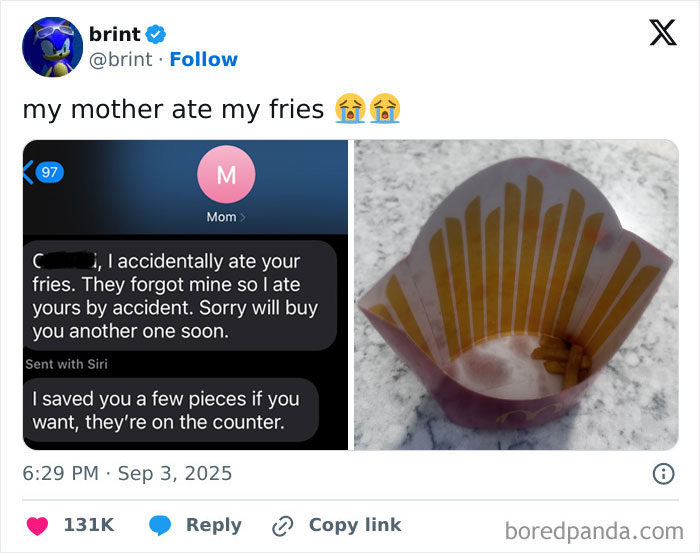
Task: Open the Mom text message screenshot
Action: (x=185, y=295)
